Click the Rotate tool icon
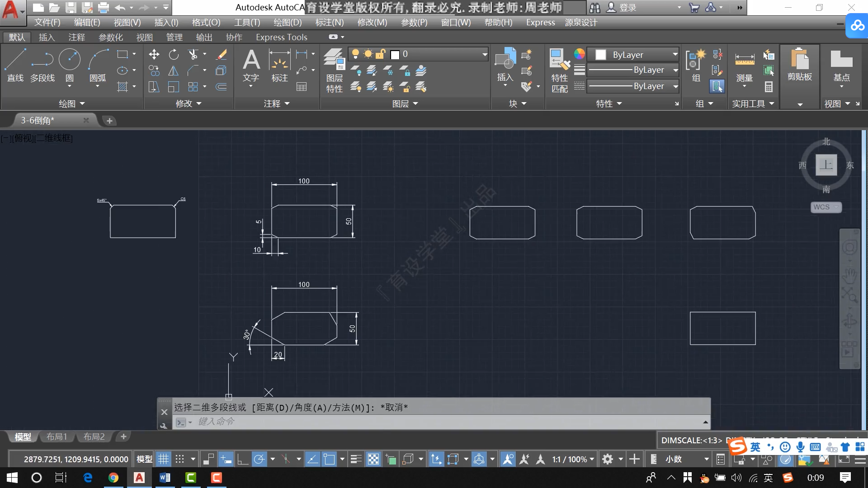The image size is (868, 488). pyautogui.click(x=174, y=55)
